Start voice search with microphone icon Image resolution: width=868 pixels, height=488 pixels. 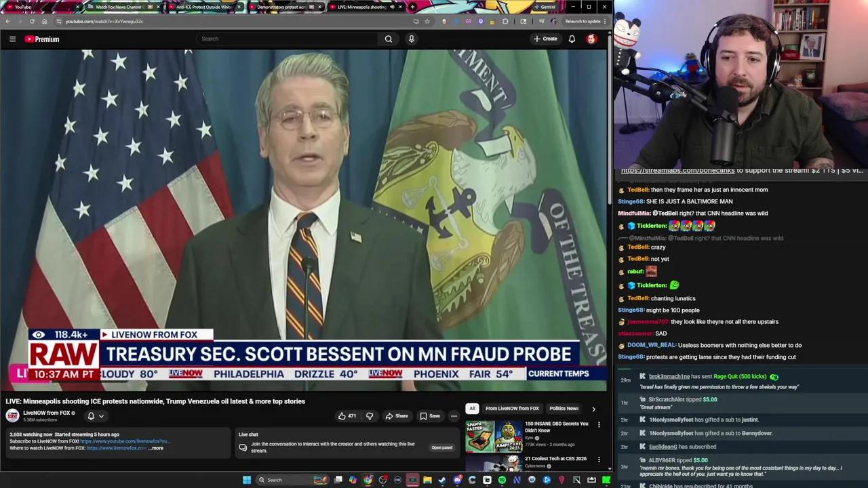point(411,39)
